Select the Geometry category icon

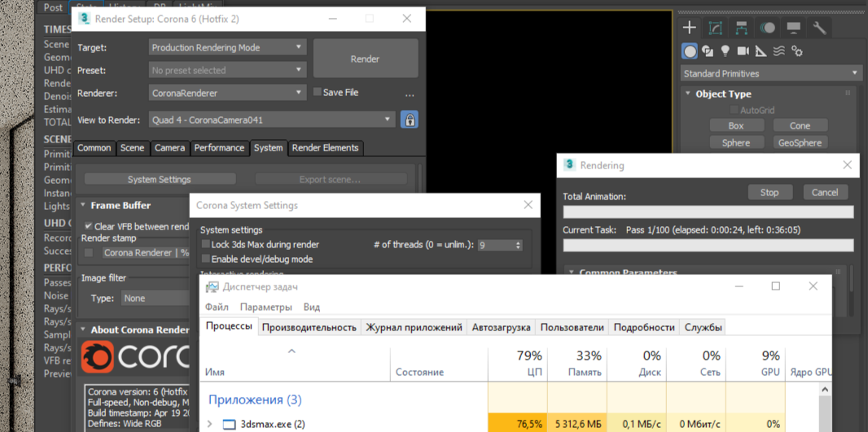click(689, 51)
